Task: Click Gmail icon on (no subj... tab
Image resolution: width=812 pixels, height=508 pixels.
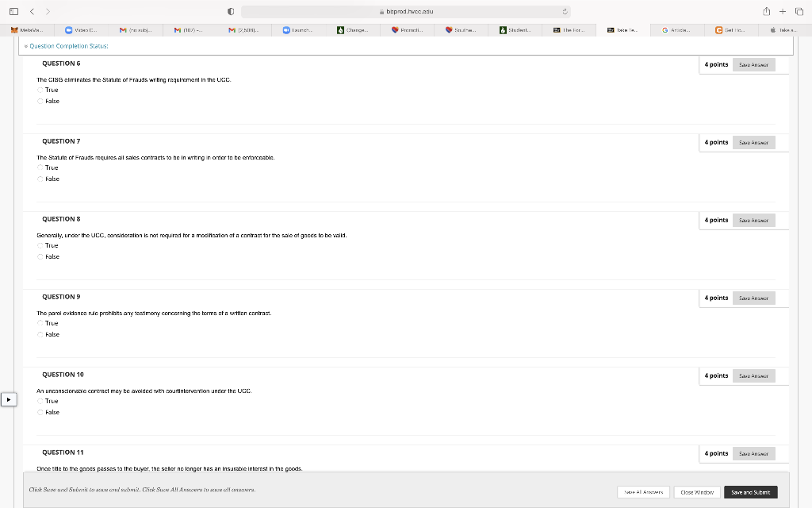Action: 123,30
